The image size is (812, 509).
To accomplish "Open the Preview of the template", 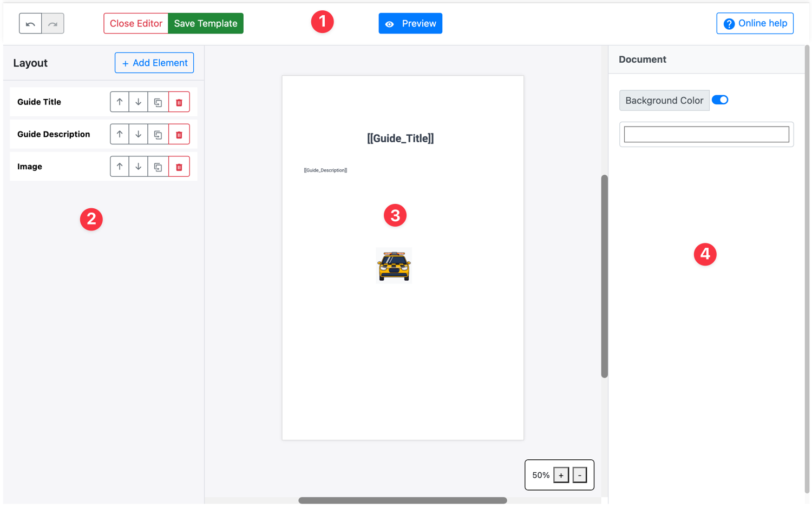I will pyautogui.click(x=410, y=23).
